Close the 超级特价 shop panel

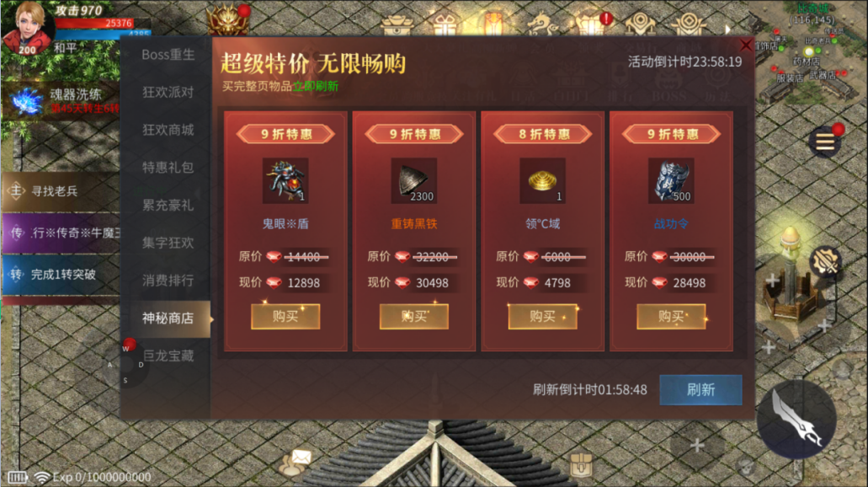tap(746, 45)
